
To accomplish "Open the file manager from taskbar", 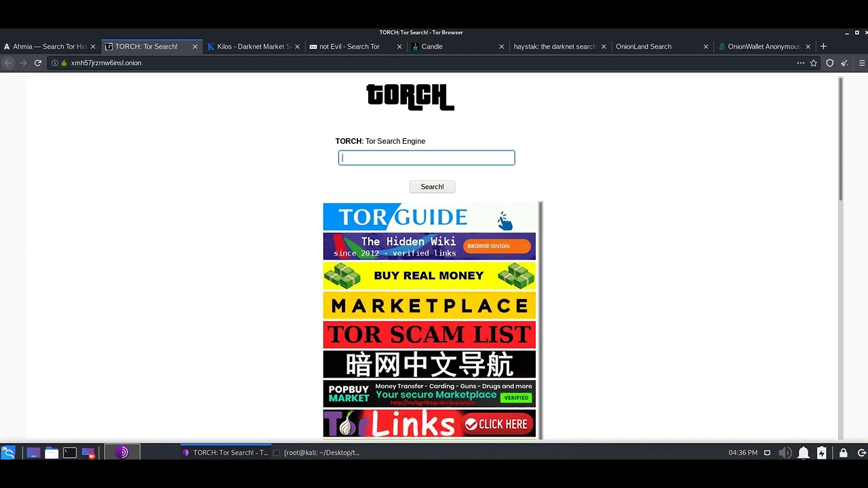I will pyautogui.click(x=52, y=453).
